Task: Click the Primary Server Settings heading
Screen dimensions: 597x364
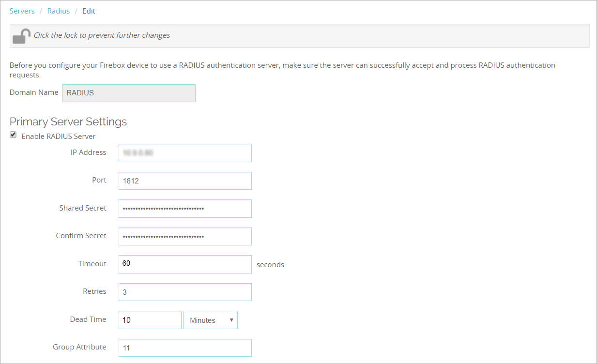Action: pos(68,121)
